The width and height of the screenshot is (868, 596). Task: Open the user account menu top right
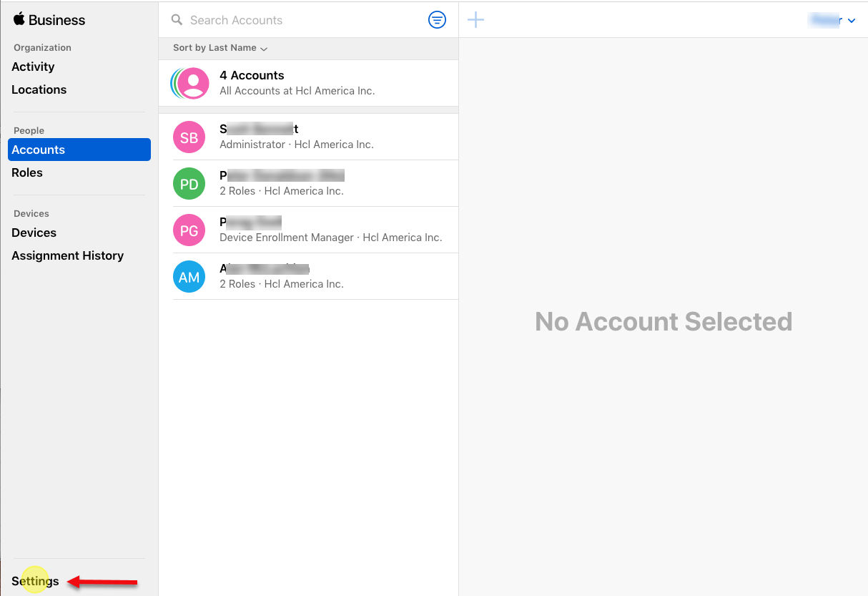pyautogui.click(x=833, y=21)
